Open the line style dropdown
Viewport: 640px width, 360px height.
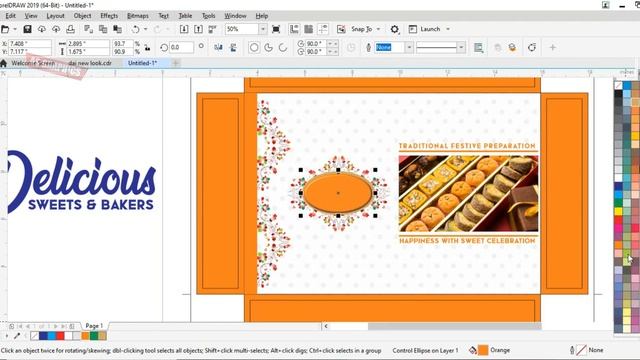click(x=461, y=47)
